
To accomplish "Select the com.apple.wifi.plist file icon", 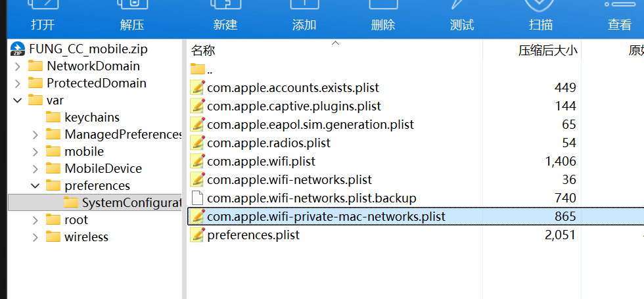I will click(198, 162).
